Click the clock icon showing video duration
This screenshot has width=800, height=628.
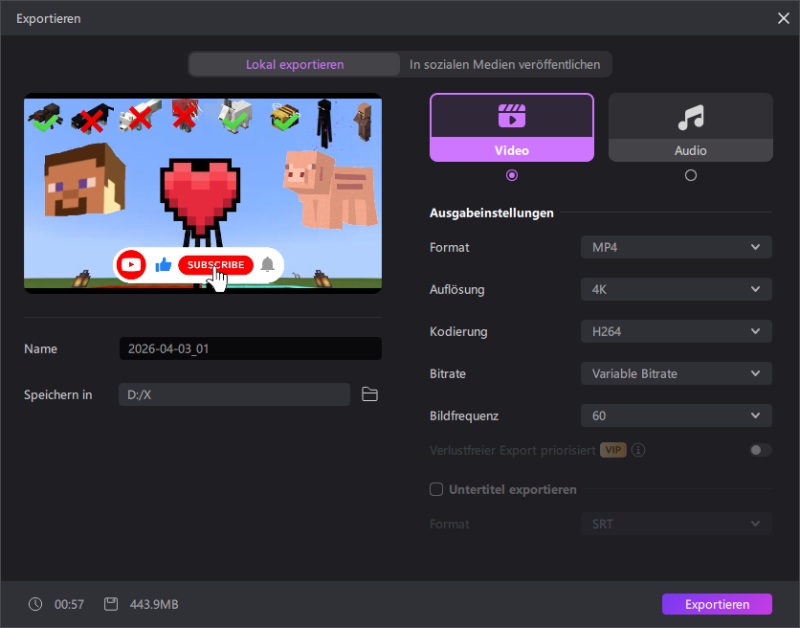coord(35,604)
